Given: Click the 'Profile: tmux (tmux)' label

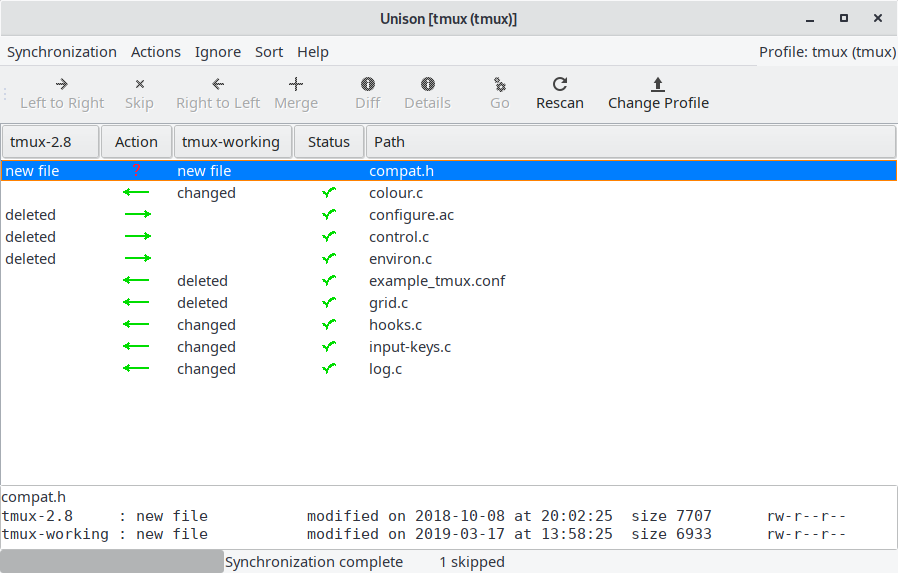Looking at the screenshot, I should click(828, 52).
